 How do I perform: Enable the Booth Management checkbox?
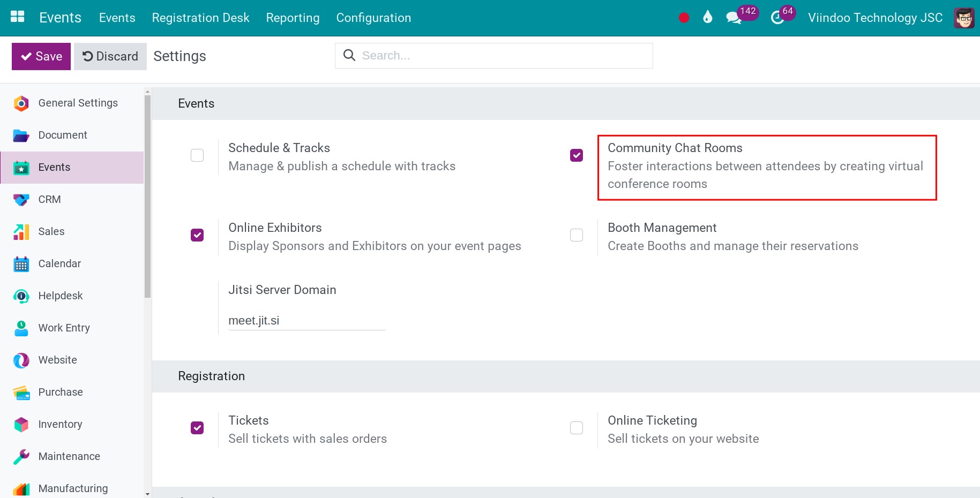577,235
